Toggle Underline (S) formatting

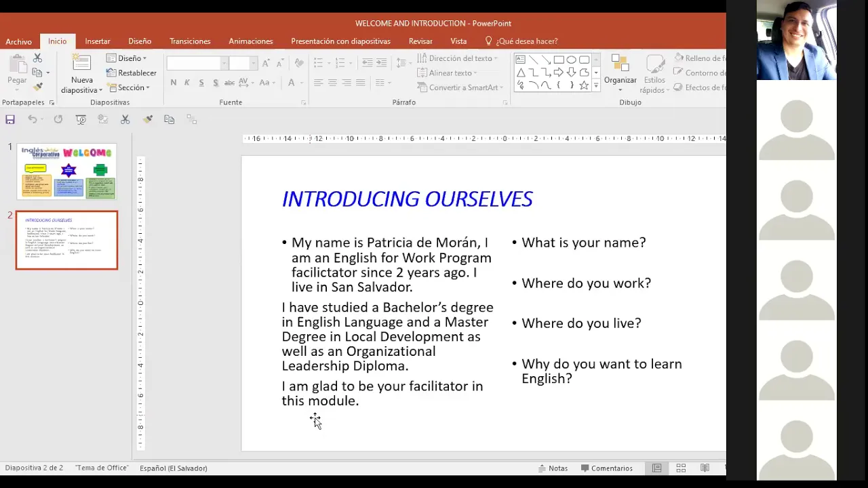(x=201, y=83)
